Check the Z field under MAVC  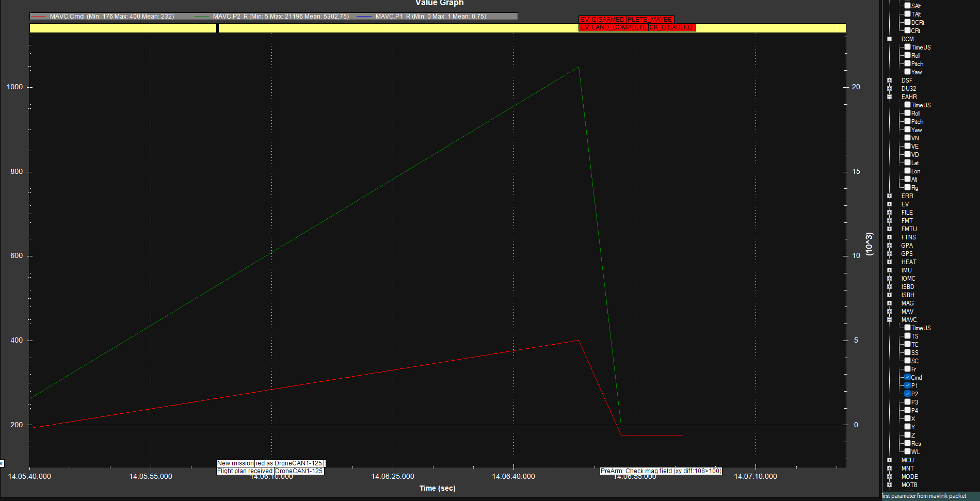click(907, 435)
